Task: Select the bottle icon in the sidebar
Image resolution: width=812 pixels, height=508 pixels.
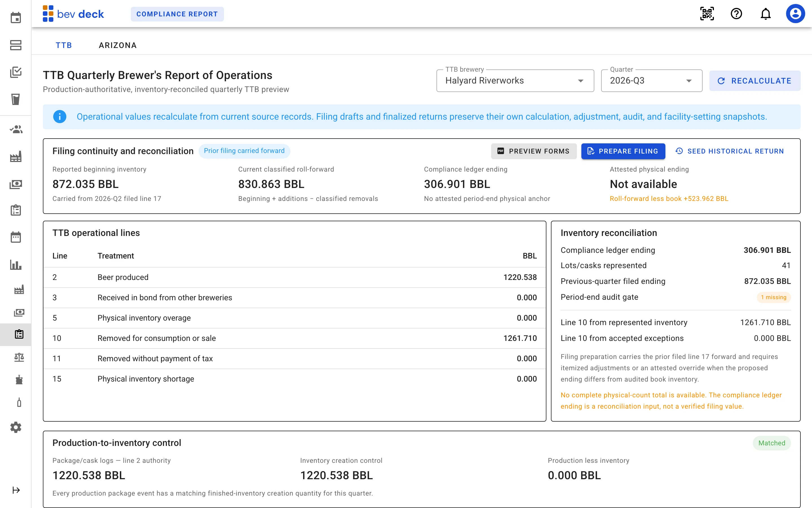Action: 19,402
